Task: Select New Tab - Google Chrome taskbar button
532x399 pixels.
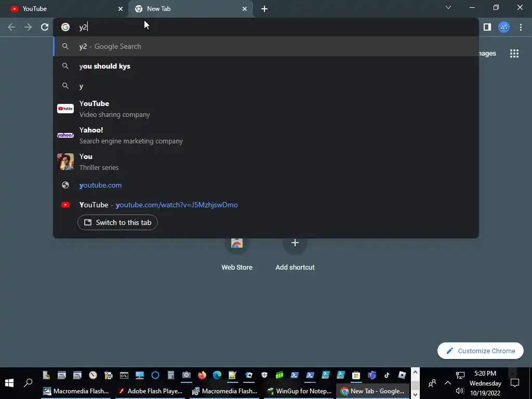Action: pyautogui.click(x=373, y=391)
